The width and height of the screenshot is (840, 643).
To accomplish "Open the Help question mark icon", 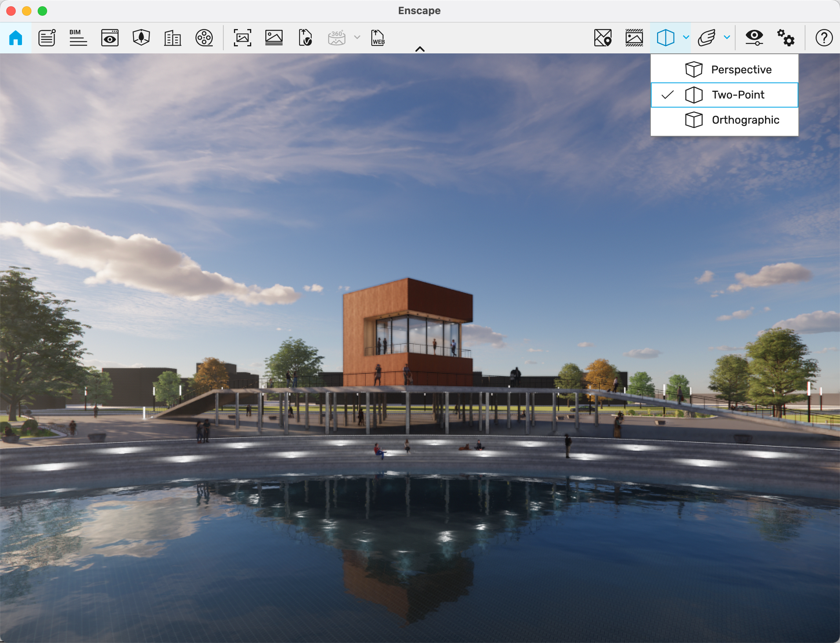I will 824,38.
